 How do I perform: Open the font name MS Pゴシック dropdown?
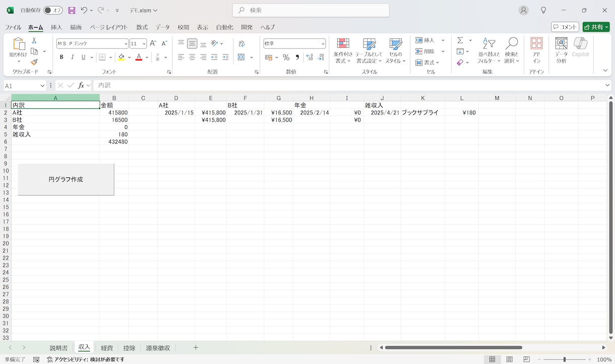(x=126, y=44)
